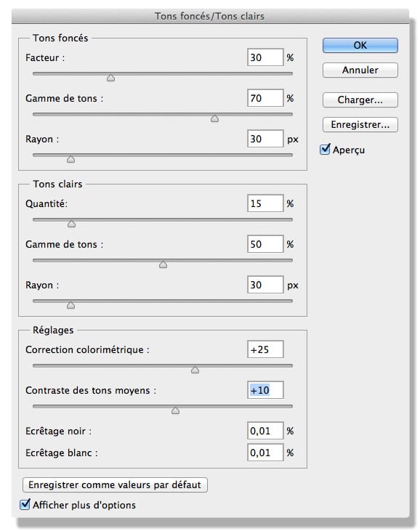420x531 pixels.
Task: Uncheck Afficher plus d'options checkbox
Action: pyautogui.click(x=25, y=504)
